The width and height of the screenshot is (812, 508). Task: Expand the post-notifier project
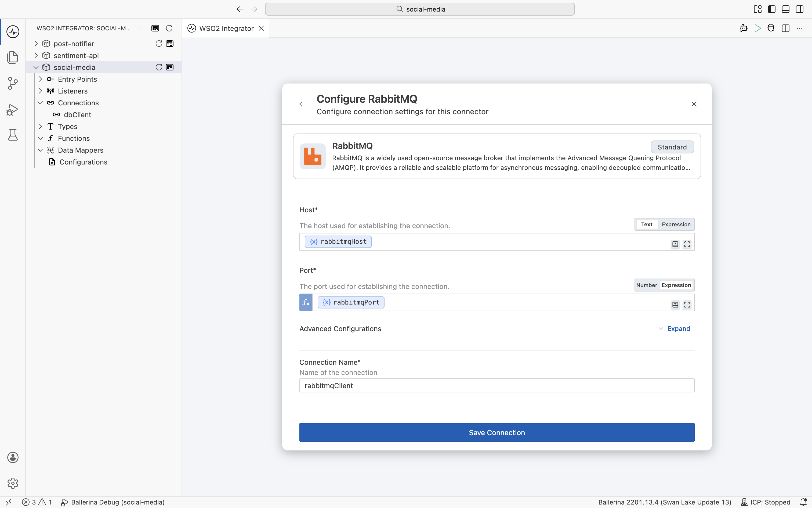[x=36, y=44]
